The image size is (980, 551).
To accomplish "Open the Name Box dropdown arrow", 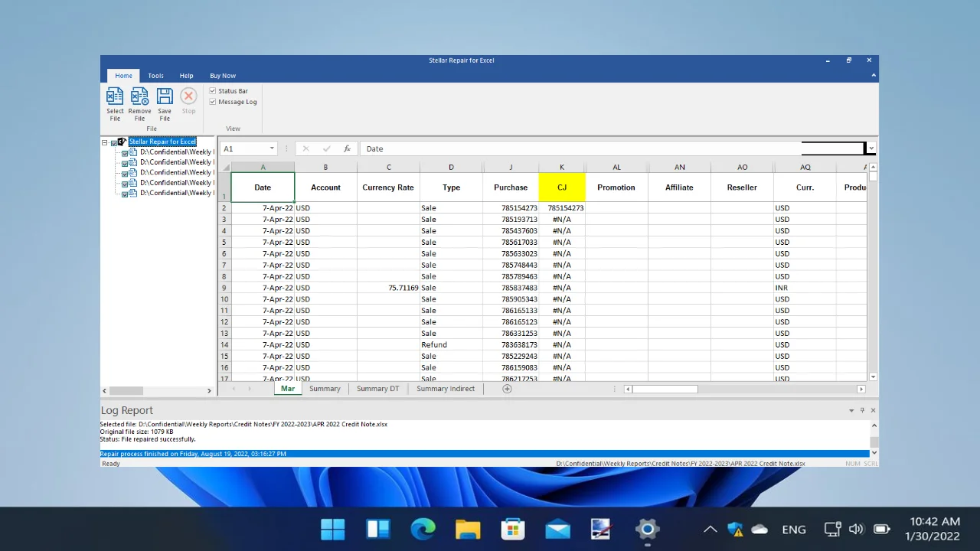I will coord(271,148).
